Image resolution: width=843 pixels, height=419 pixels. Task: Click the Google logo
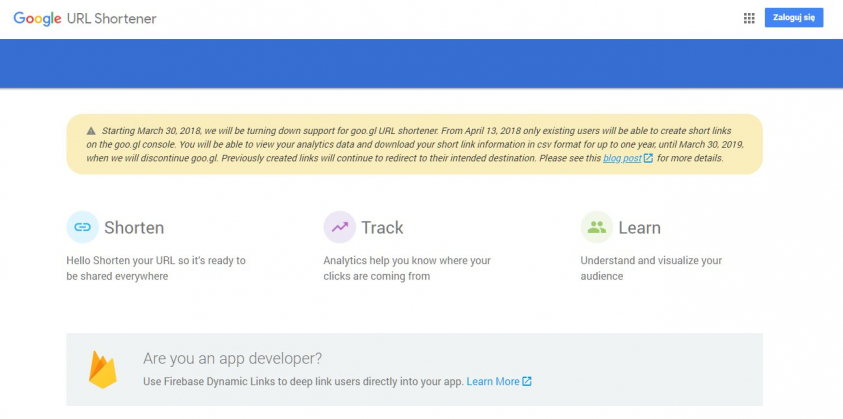point(37,18)
